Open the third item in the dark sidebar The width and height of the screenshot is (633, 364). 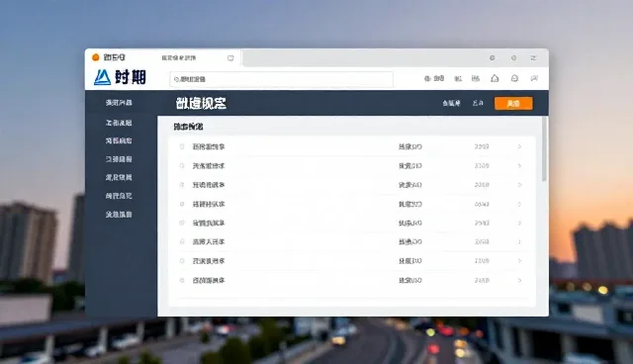click(x=119, y=140)
